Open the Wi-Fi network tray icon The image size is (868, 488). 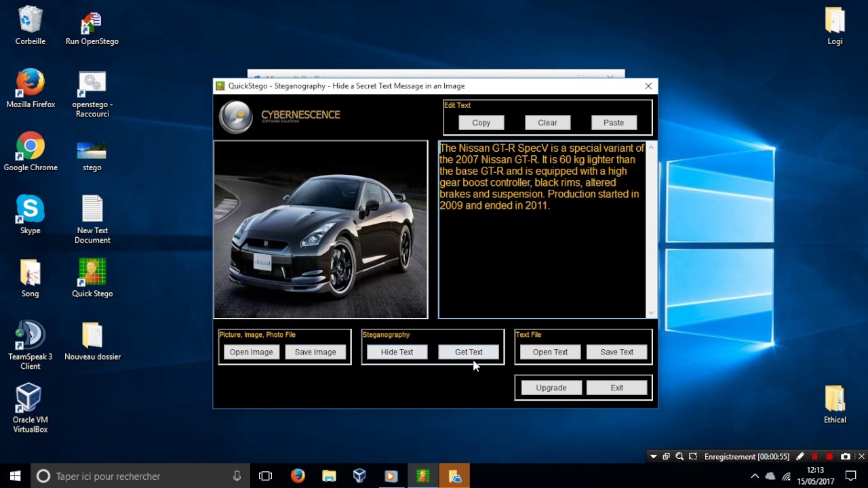(787, 476)
